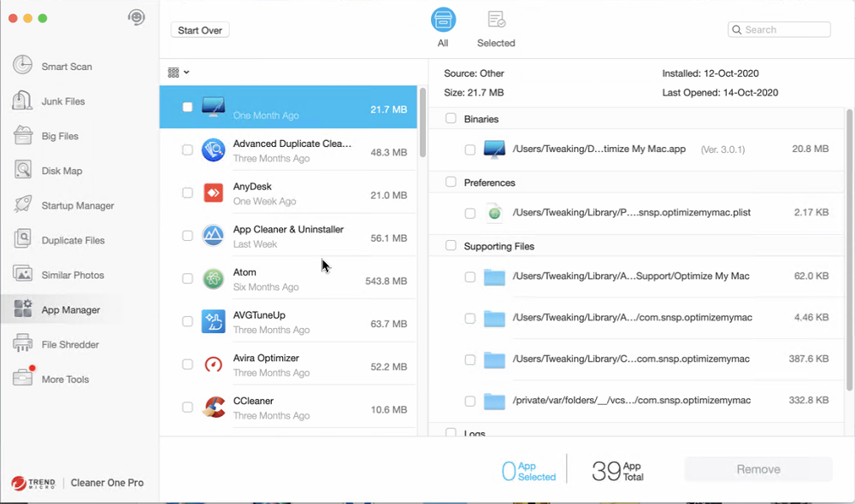The height and width of the screenshot is (504, 855).
Task: Click the /private/var/folders path entry
Action: point(632,400)
